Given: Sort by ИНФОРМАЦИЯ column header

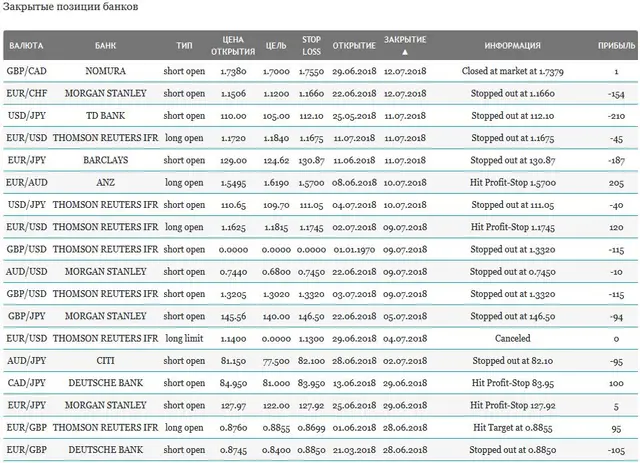Looking at the screenshot, I should click(513, 46).
